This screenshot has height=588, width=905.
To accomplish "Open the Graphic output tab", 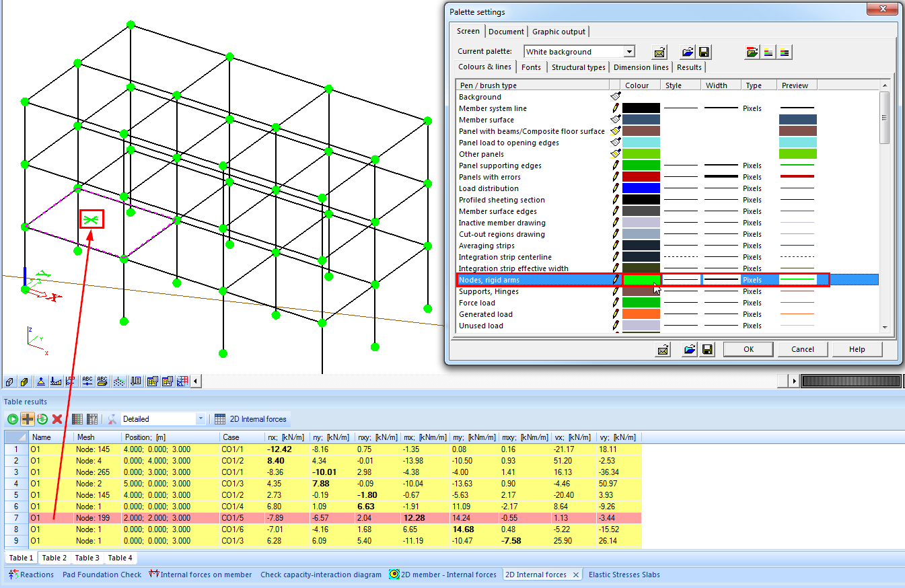I will pos(558,32).
